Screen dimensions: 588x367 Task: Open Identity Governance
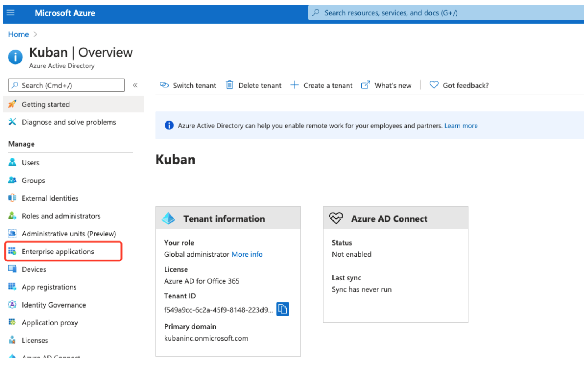(x=54, y=305)
